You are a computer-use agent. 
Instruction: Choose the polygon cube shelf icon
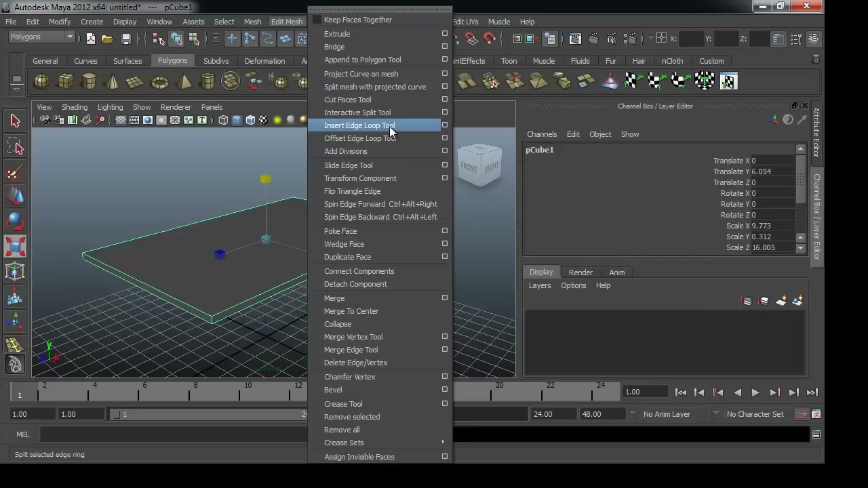65,81
